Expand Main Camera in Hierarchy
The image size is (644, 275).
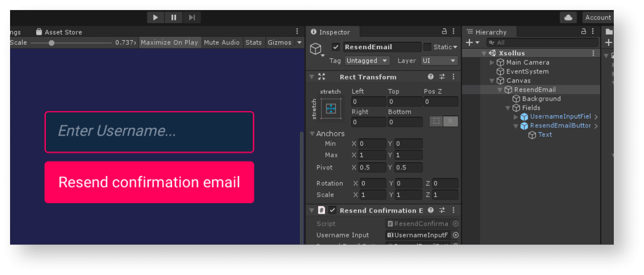point(492,62)
